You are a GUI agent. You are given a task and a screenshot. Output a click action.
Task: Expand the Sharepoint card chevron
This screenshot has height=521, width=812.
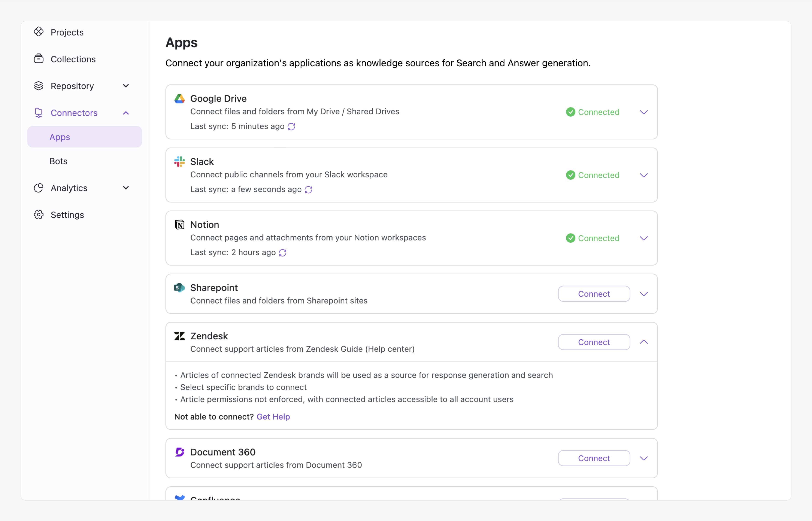click(x=643, y=294)
